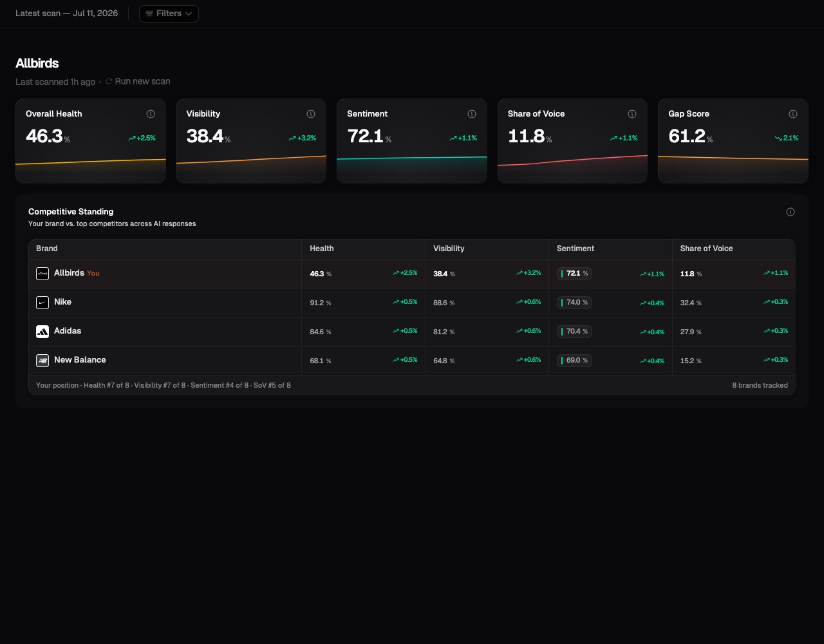This screenshot has width=824, height=644.
Task: Open the Sentiment 72.1% card
Action: pyautogui.click(x=412, y=141)
